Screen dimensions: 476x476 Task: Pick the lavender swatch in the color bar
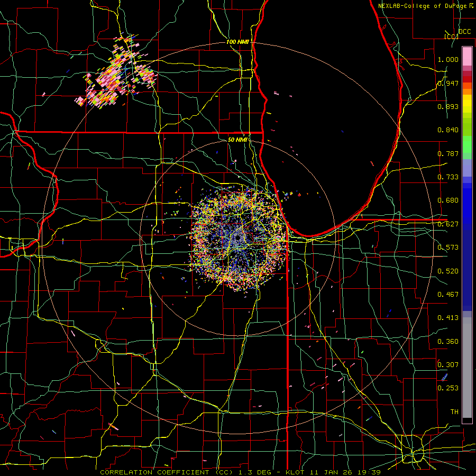(x=467, y=168)
